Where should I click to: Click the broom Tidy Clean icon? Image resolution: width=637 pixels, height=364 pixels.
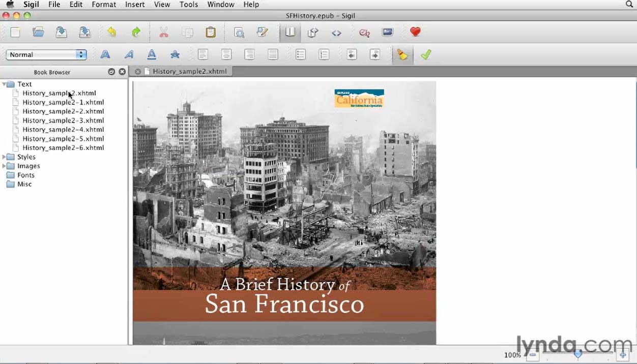402,55
